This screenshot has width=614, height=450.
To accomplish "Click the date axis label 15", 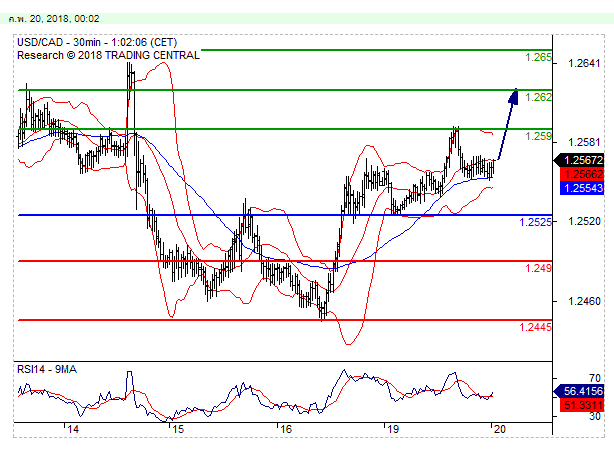I will pyautogui.click(x=178, y=429).
